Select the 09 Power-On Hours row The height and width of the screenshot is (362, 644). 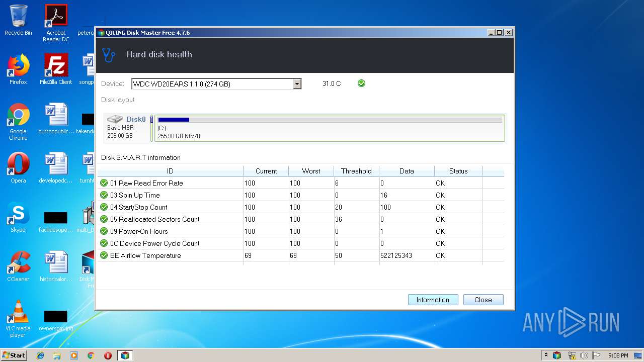click(300, 231)
